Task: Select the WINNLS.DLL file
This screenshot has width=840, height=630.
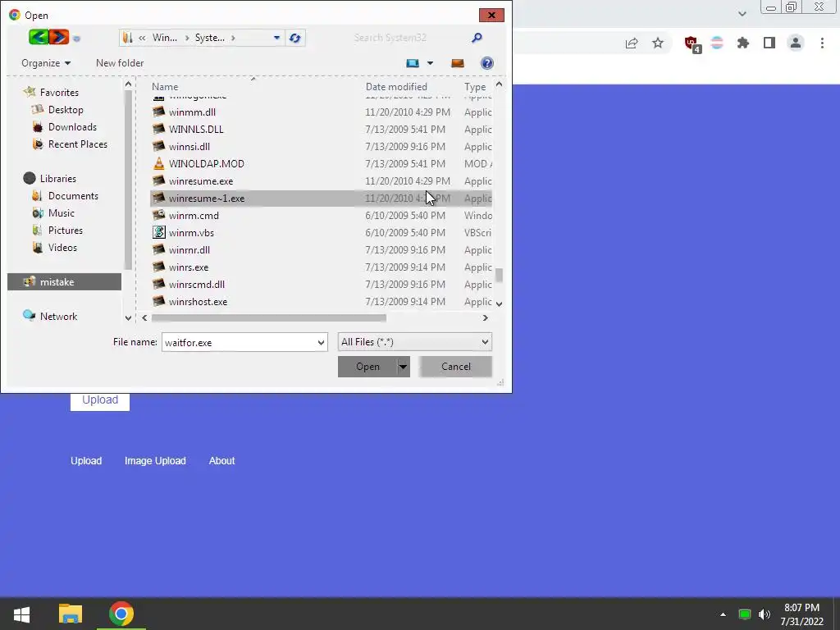Action: [x=321, y=129]
